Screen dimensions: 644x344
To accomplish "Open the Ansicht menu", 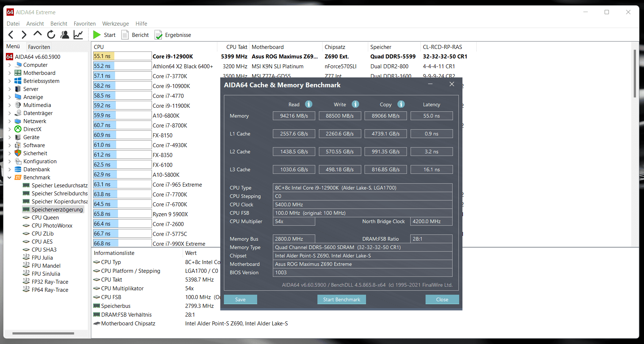I will 35,23.
